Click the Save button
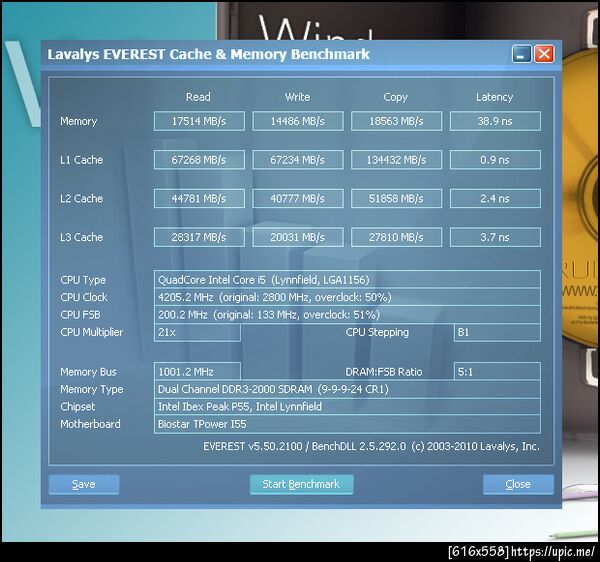The width and height of the screenshot is (600, 562). [x=84, y=484]
